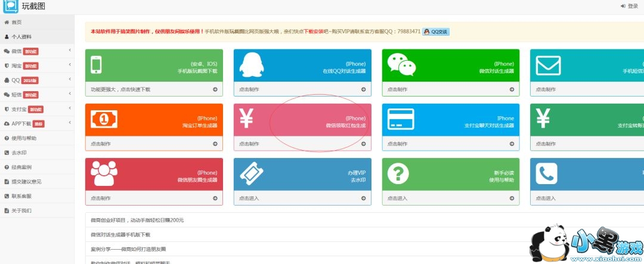
Task: Open the article 微信对话生成器手机版下载
Action: (x=120, y=234)
